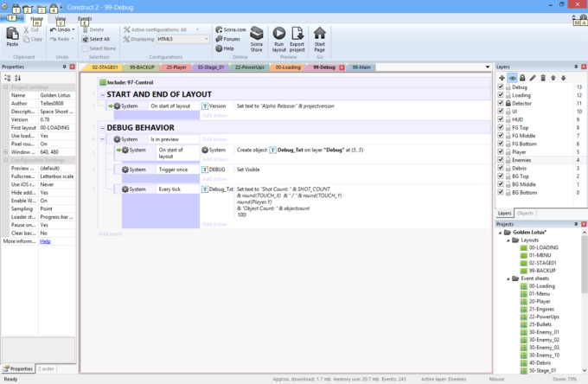Move layer up with up arrow icon
Screen dimensions: 588x384
click(553, 78)
